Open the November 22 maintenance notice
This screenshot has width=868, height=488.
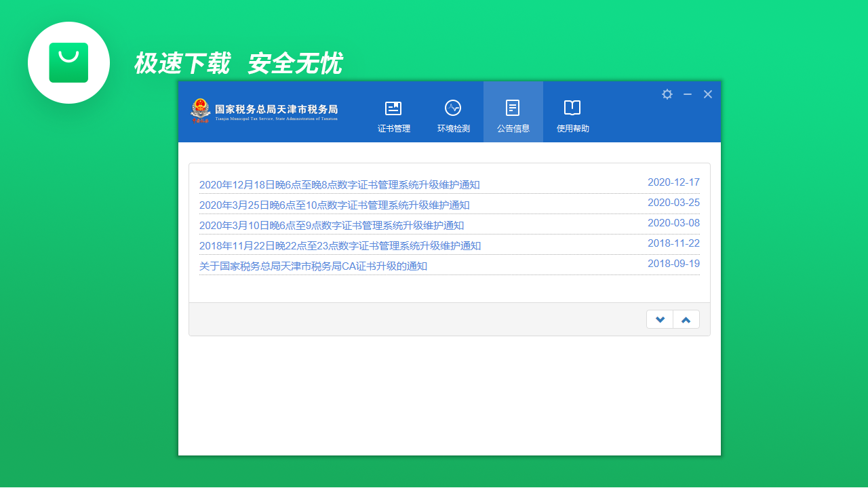pyautogui.click(x=340, y=245)
